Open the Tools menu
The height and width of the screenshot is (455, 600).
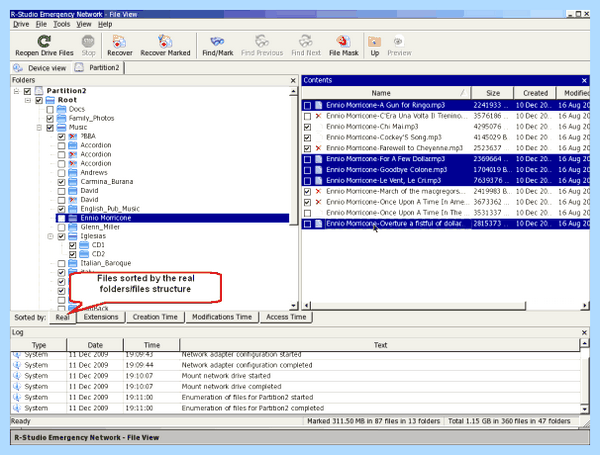point(61,24)
